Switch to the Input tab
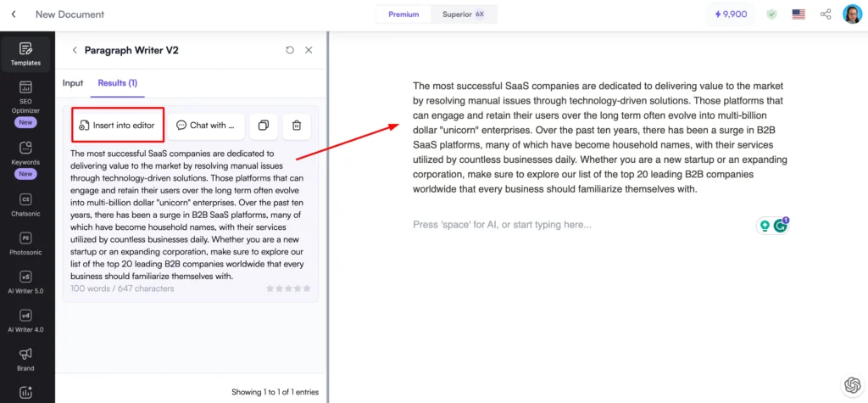Screen dimensions: 868x403 coord(73,83)
